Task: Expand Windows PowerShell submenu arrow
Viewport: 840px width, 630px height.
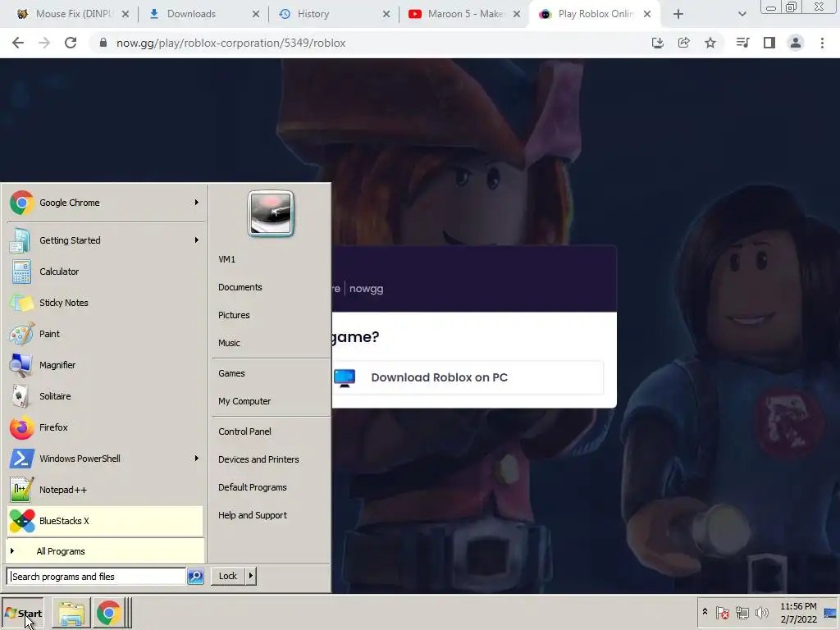Action: pos(197,459)
